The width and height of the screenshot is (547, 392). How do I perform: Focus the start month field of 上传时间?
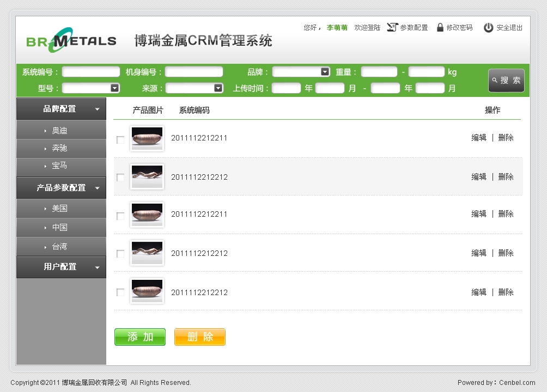coord(330,88)
